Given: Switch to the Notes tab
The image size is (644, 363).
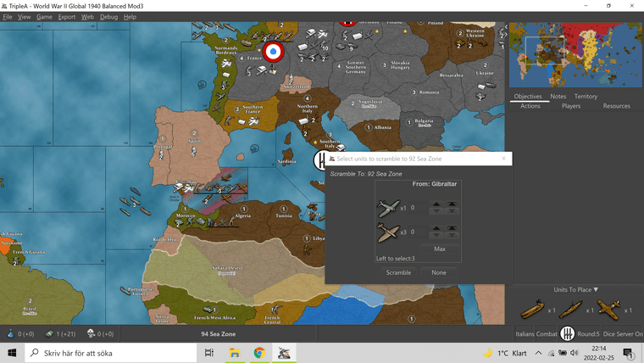Looking at the screenshot, I should 558,97.
